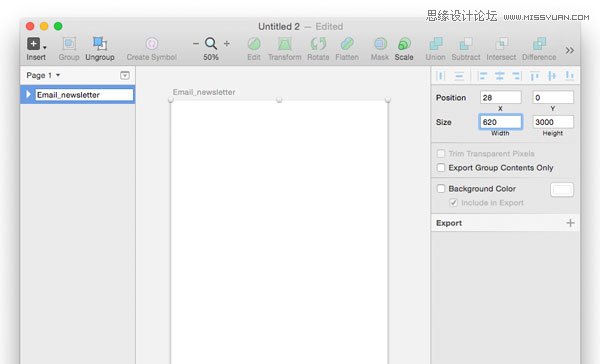Image resolution: width=600 pixels, height=364 pixels.
Task: Click the Position Y field
Action: point(553,98)
